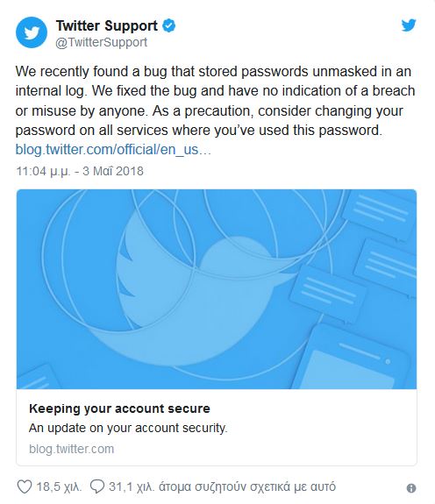Click the Twitter Support profile avatar
This screenshot has height=504, width=435.
tap(32, 32)
